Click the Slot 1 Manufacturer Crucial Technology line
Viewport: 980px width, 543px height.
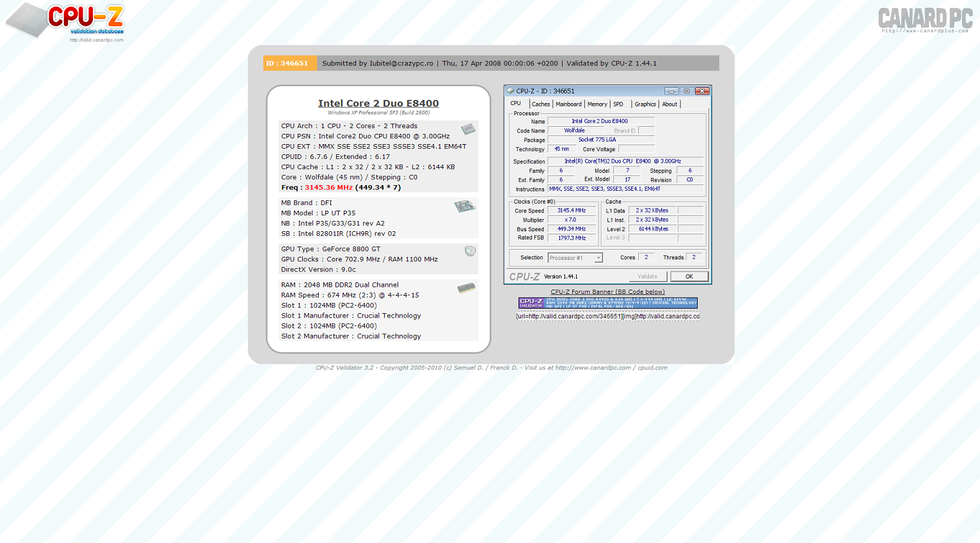click(351, 316)
